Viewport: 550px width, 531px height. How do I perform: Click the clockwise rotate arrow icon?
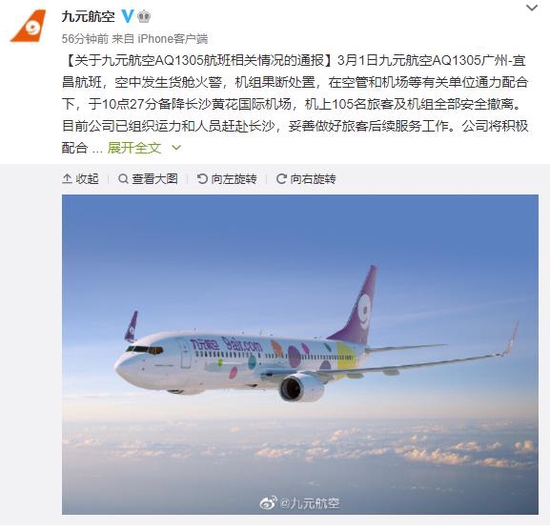click(281, 179)
